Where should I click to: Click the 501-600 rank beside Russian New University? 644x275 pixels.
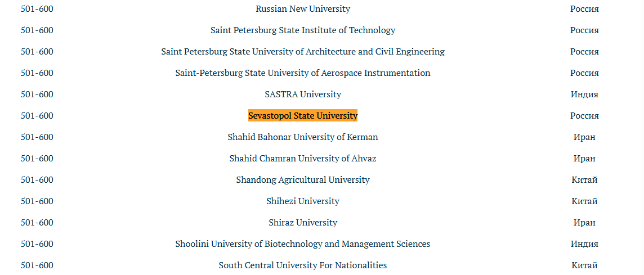click(x=37, y=8)
